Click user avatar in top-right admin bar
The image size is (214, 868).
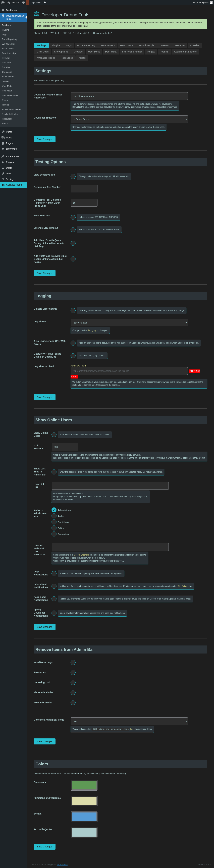(211, 2)
